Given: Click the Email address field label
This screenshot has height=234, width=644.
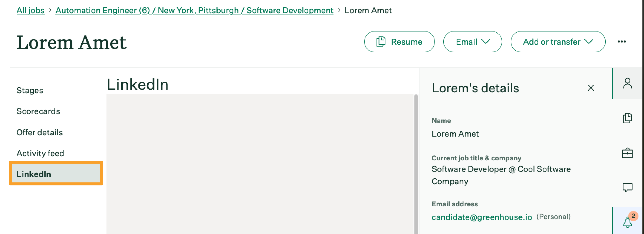Looking at the screenshot, I should [x=454, y=204].
